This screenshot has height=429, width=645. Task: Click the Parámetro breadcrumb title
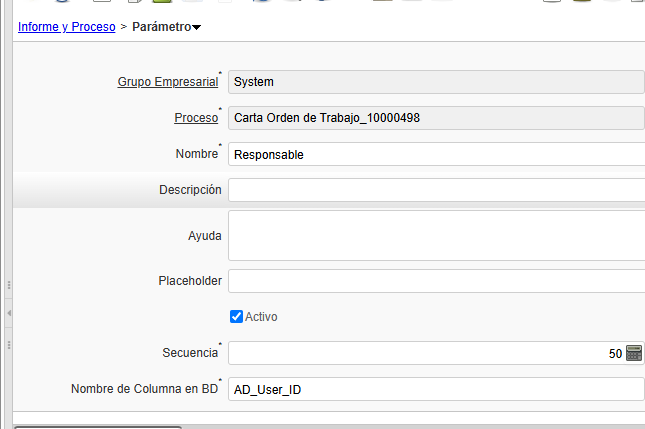click(161, 27)
